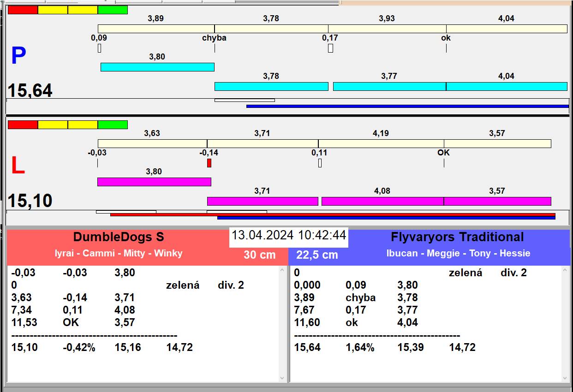Click the magenta 4,08 run bar in lane L
The image size is (573, 392).
click(382, 201)
